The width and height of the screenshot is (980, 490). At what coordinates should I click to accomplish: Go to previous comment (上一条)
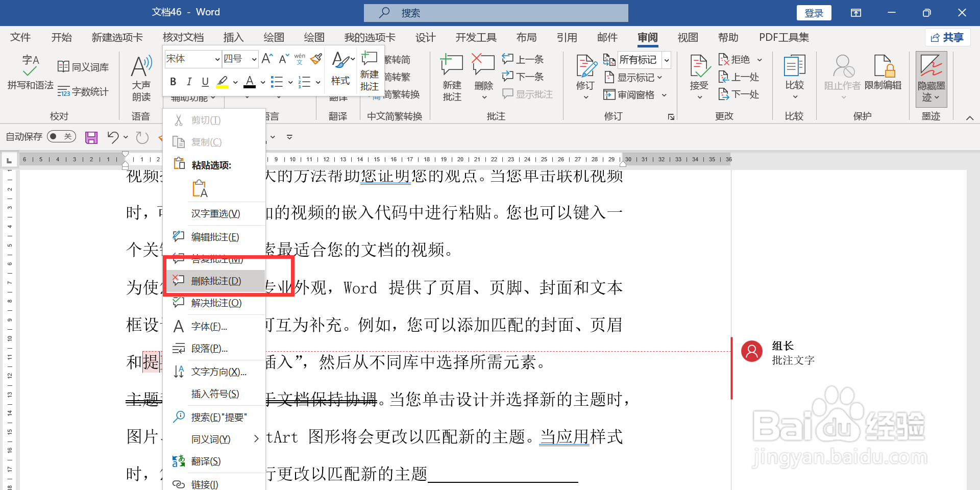523,59
